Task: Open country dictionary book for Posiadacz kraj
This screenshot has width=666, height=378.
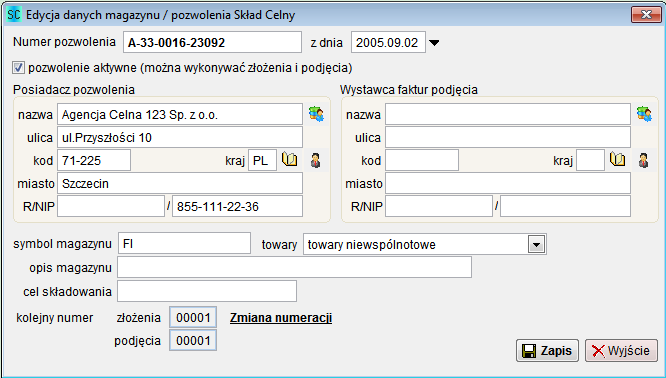Action: click(290, 160)
